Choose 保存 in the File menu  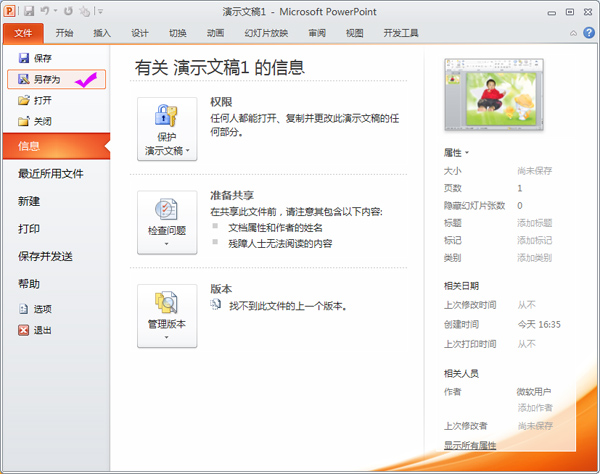[x=35, y=58]
